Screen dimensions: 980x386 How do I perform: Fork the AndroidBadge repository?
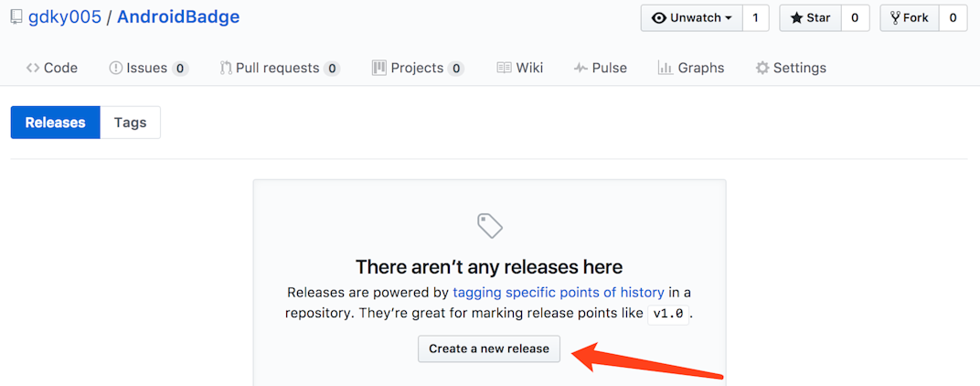click(x=910, y=18)
